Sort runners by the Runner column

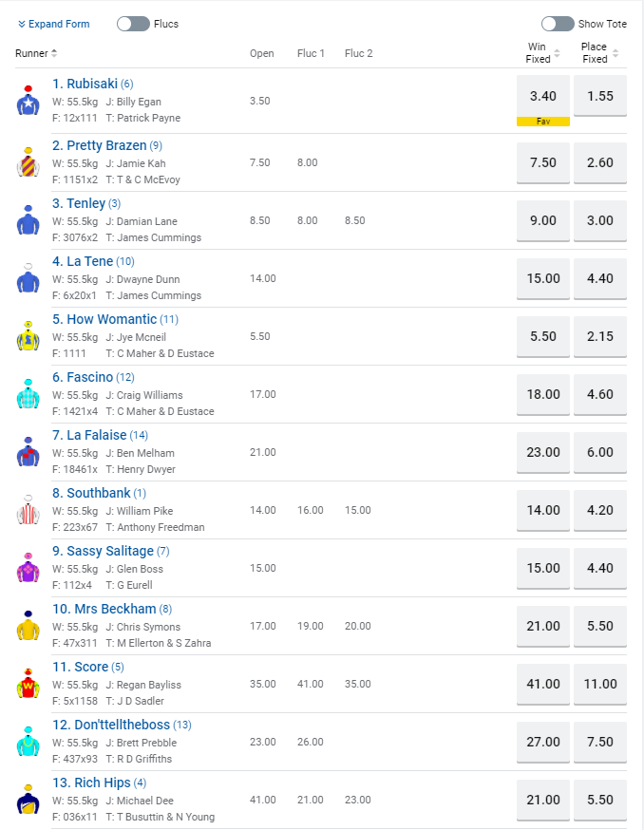(37, 53)
